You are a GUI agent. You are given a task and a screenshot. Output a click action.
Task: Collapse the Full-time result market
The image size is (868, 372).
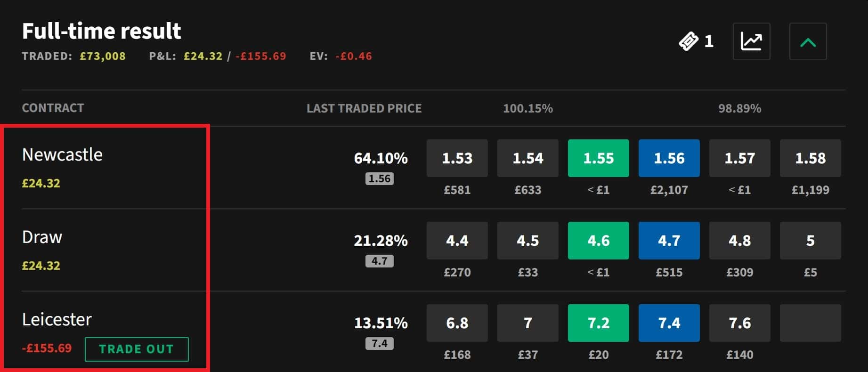tap(808, 41)
